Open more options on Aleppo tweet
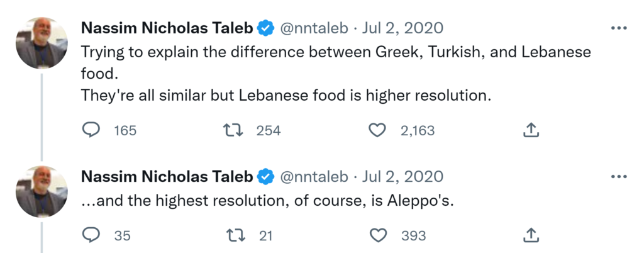The image size is (644, 253). point(619,177)
